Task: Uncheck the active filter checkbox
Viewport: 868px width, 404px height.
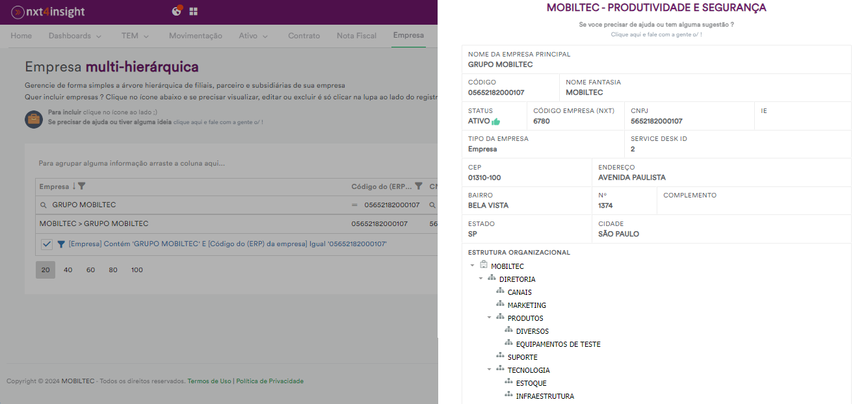Action: coord(47,244)
